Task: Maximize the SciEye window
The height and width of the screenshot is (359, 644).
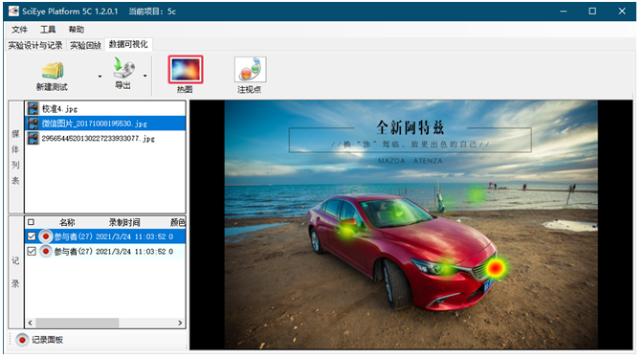Action: [x=592, y=11]
